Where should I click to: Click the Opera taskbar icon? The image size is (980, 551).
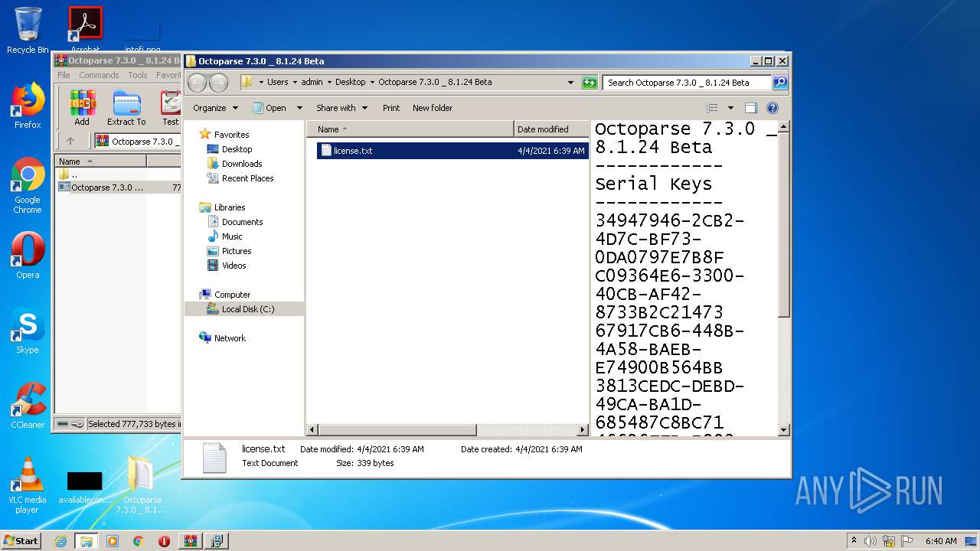(164, 541)
